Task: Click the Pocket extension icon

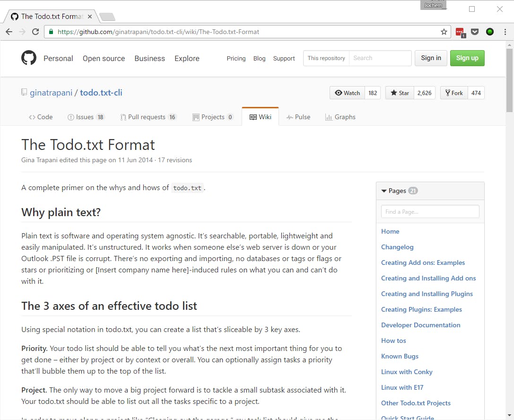Action: pos(475,32)
